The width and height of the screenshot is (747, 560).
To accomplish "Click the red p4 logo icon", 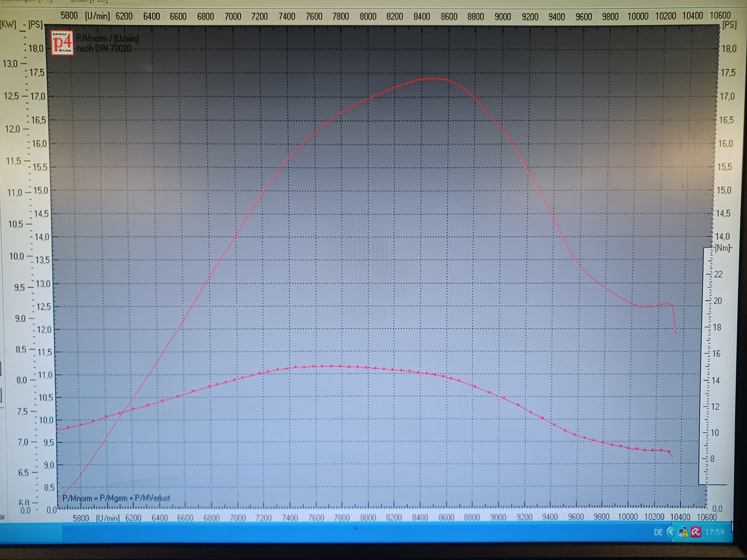I will tap(63, 43).
